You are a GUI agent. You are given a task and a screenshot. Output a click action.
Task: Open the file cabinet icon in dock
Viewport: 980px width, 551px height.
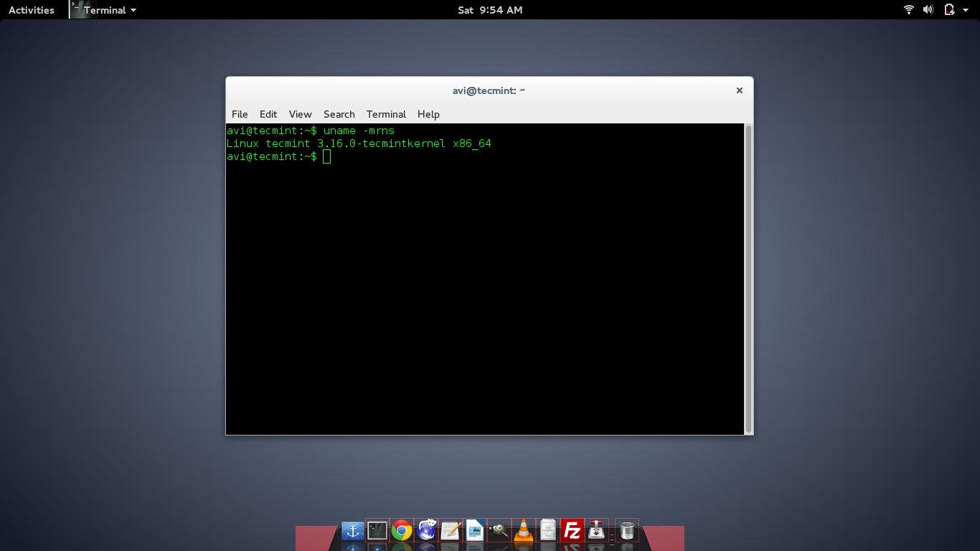click(x=548, y=530)
